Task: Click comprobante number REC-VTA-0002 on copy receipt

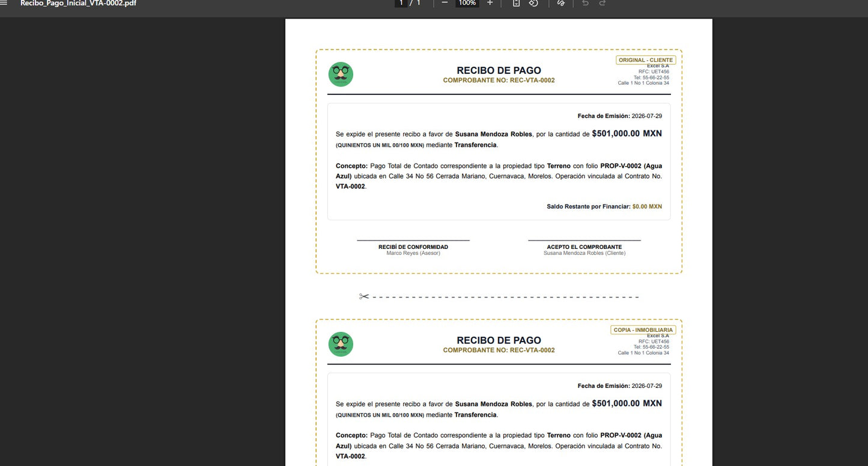Action: [532, 350]
